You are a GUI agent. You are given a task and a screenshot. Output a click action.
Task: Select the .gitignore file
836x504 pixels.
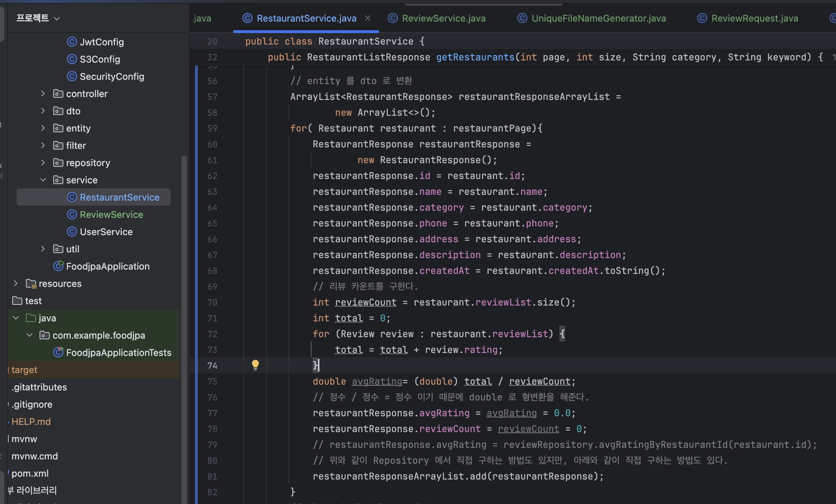click(32, 404)
